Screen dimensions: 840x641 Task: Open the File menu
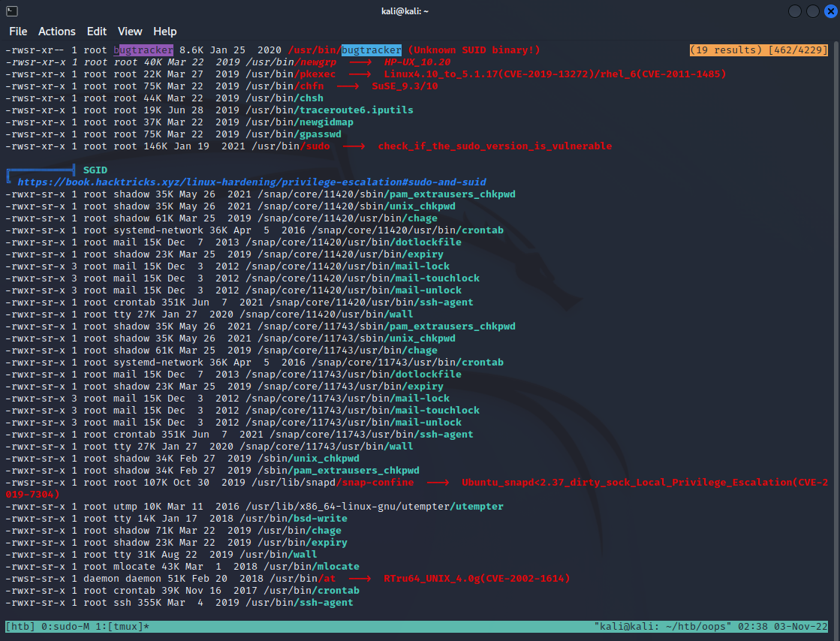point(18,32)
